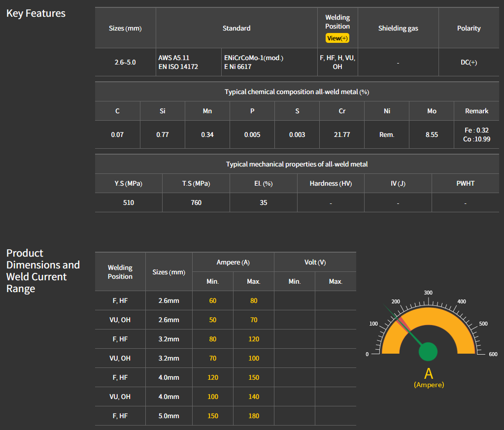Click the 21.77 chromium value
The height and width of the screenshot is (430, 504).
[342, 134]
